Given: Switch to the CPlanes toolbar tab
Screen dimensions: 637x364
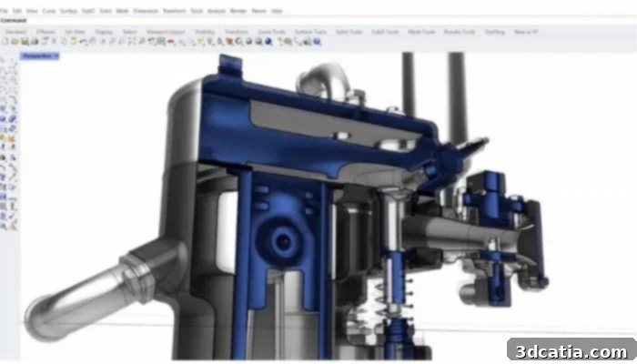Looking at the screenshot, I should [x=45, y=32].
